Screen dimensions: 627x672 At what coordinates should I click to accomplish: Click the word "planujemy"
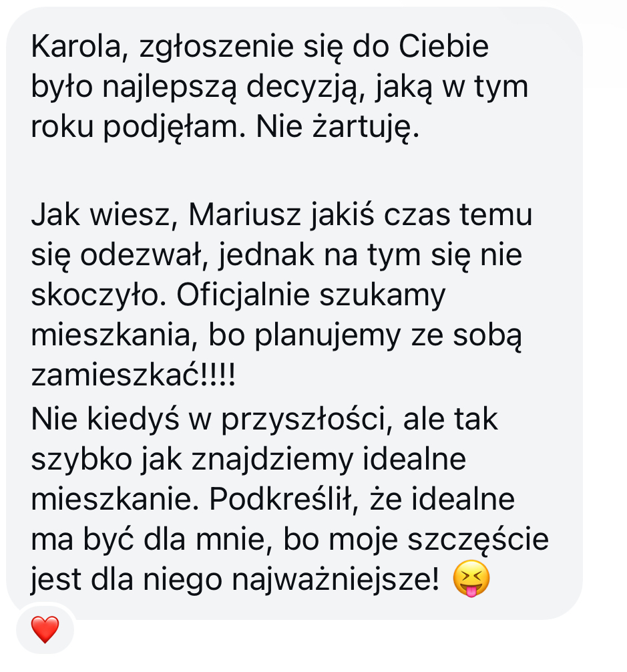pos(328,336)
